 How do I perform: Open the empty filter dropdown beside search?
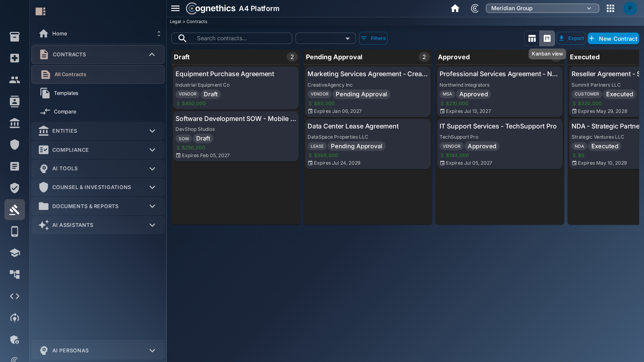pyautogui.click(x=325, y=38)
